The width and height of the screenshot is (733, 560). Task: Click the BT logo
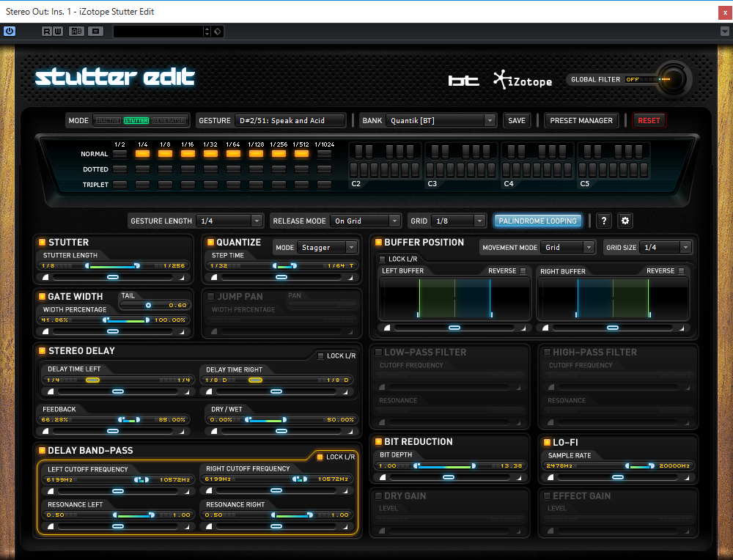(463, 81)
